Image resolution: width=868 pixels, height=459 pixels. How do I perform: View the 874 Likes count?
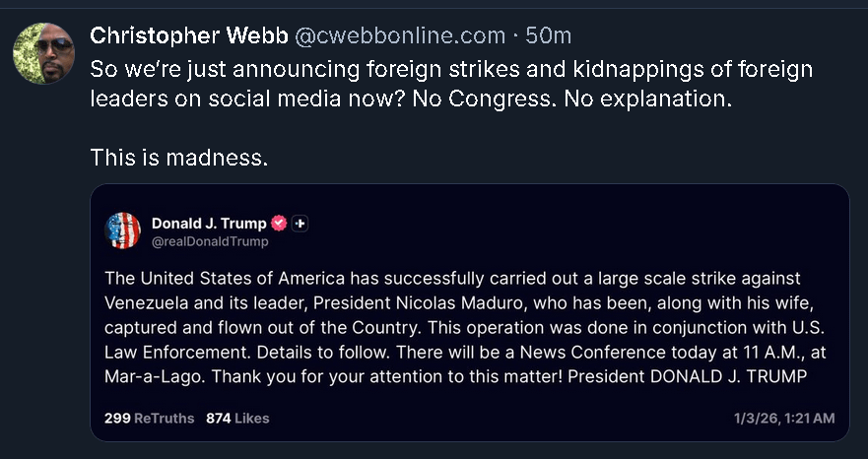click(237, 418)
